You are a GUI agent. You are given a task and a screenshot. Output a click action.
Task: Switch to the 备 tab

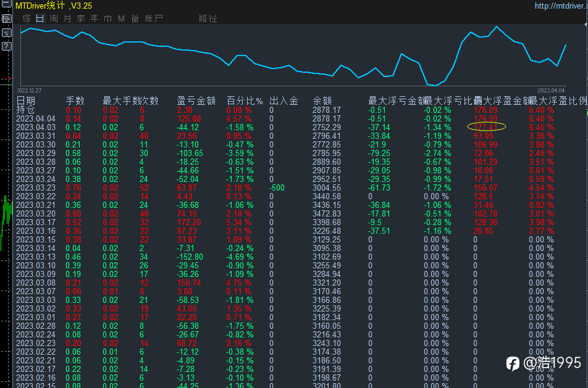pos(135,19)
